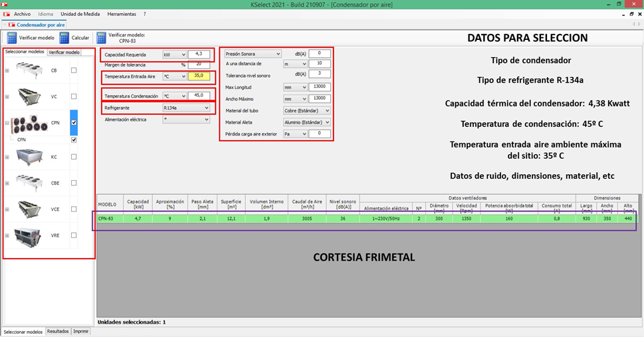Select the CPN-83 result row
Viewport: 644px width, 337px height.
368,219
